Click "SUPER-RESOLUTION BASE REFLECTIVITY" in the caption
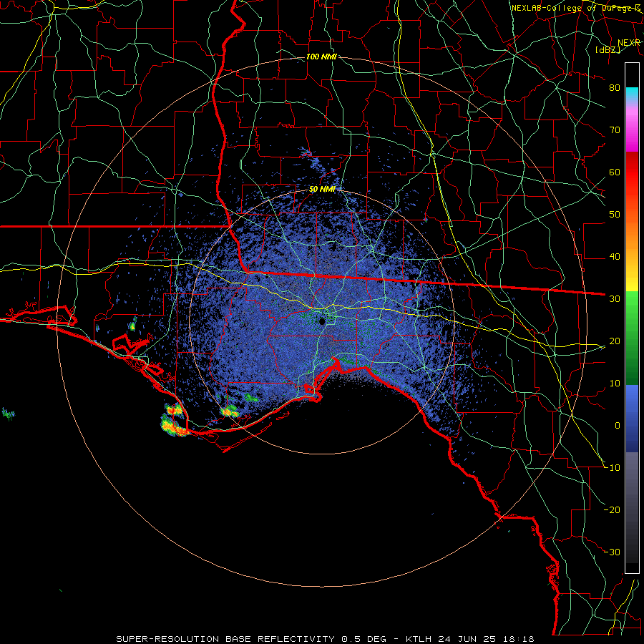The height and width of the screenshot is (644, 644). click(225, 639)
